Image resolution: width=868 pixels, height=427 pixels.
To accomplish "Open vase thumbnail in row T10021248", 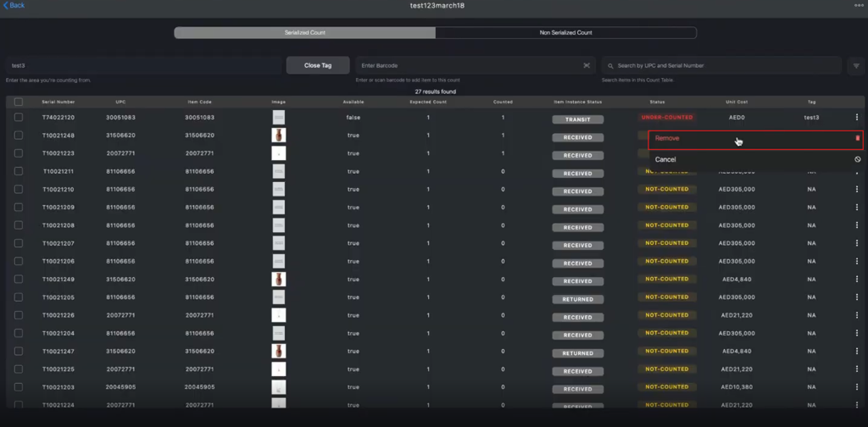I will click(278, 136).
